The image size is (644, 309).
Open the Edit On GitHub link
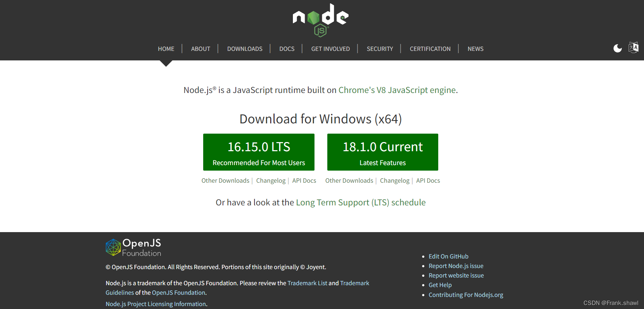[x=448, y=256]
